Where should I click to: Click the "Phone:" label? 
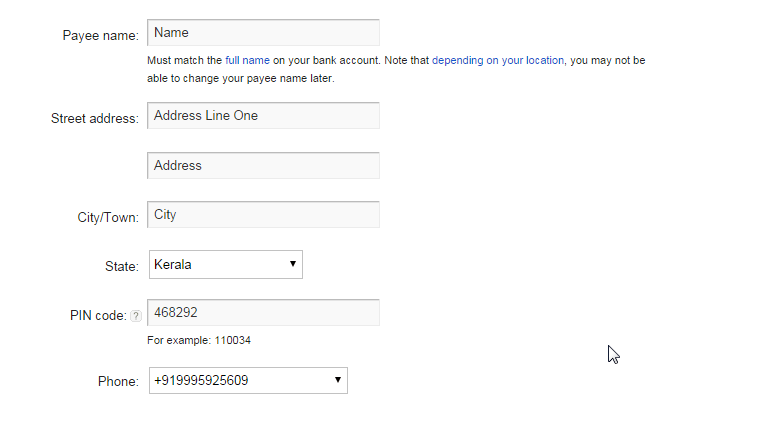coord(118,381)
